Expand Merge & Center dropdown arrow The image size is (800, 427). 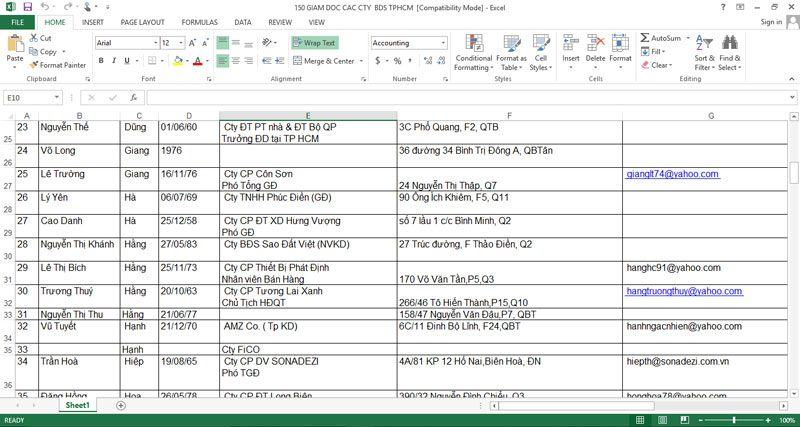click(x=361, y=61)
